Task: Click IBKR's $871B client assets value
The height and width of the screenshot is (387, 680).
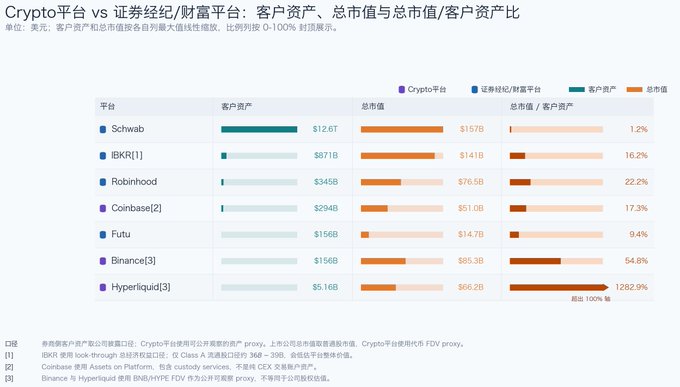Action: click(326, 156)
